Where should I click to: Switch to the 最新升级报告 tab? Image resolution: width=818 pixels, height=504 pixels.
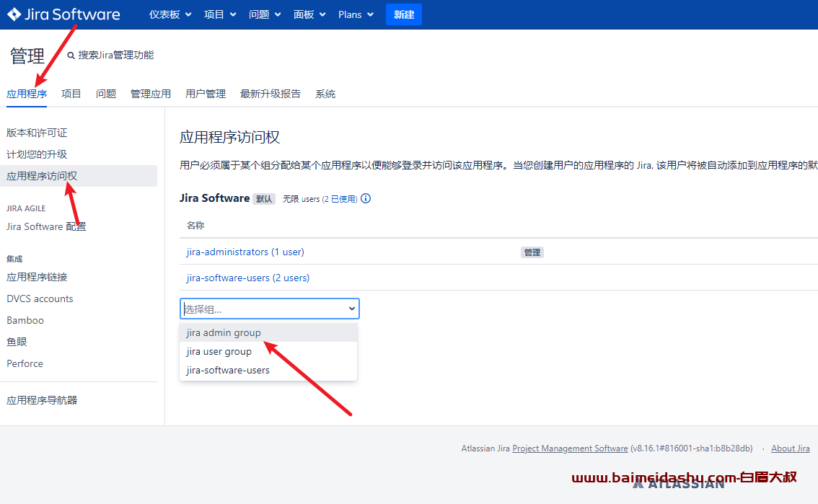[271, 94]
